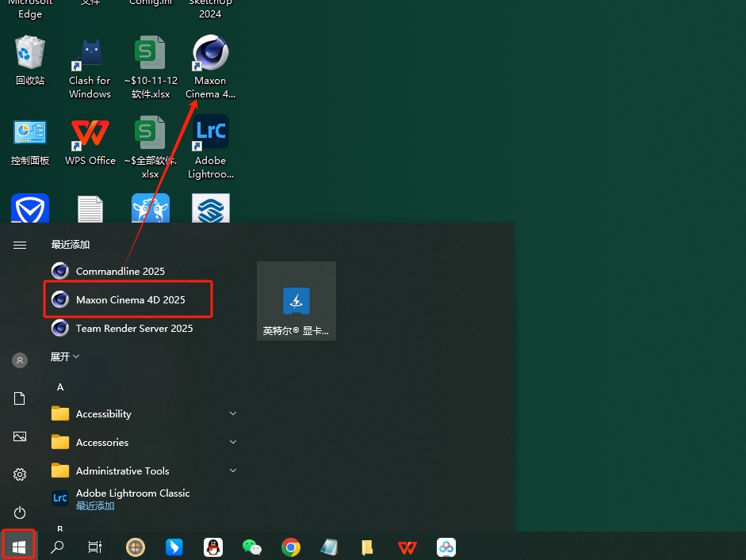
Task: Open the Pictures icon in Start sidebar
Action: pos(20,436)
